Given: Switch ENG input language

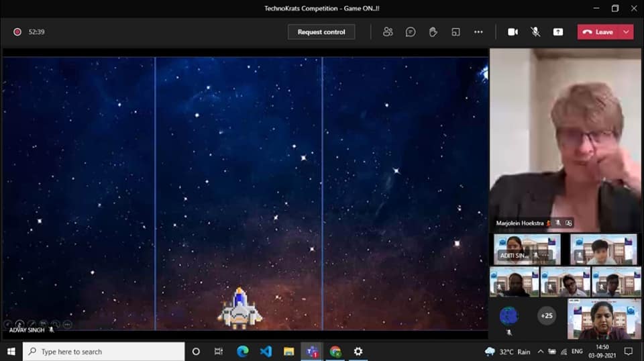Looking at the screenshot, I should (x=577, y=352).
